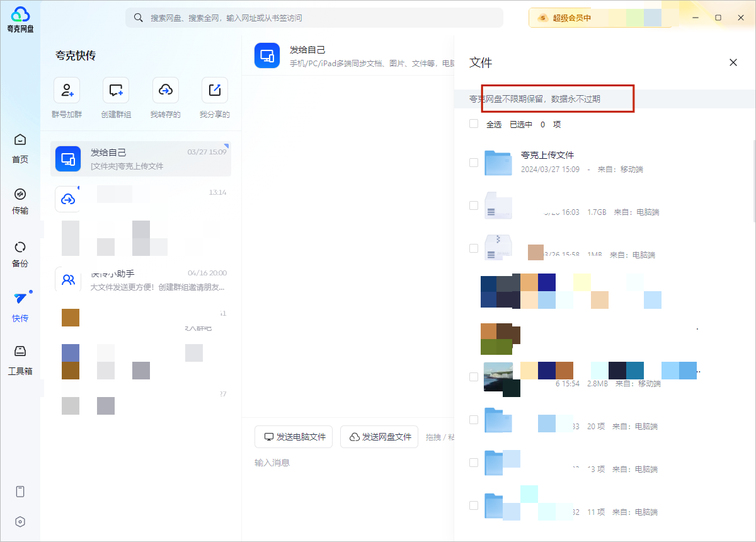Click the files panel scrollbar
Viewport: 756px width, 542px height.
click(753, 182)
